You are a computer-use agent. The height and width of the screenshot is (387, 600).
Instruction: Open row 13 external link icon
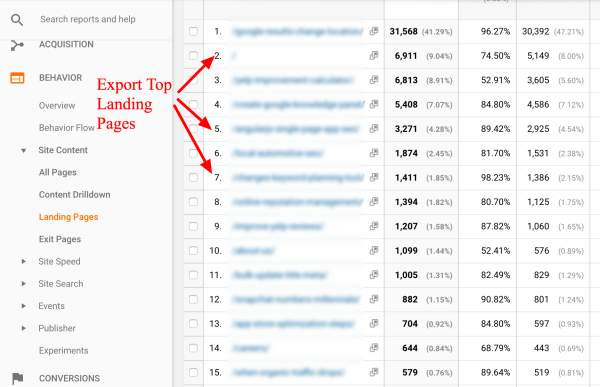(374, 323)
